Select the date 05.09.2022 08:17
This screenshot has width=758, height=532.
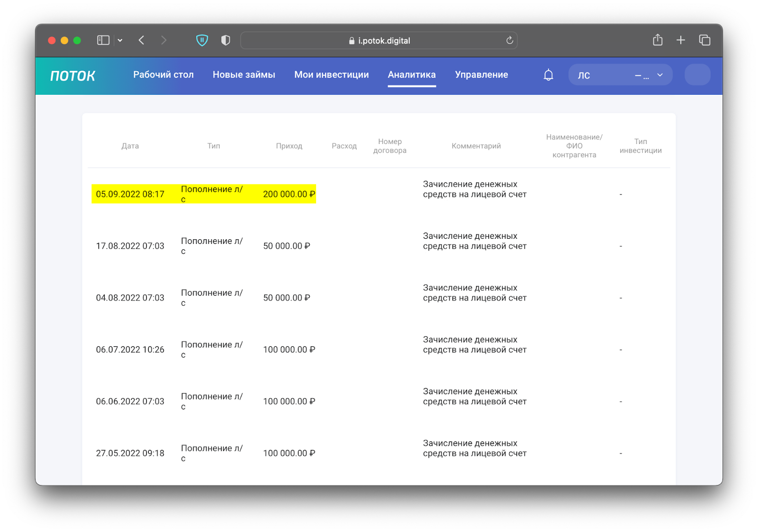pyautogui.click(x=130, y=194)
